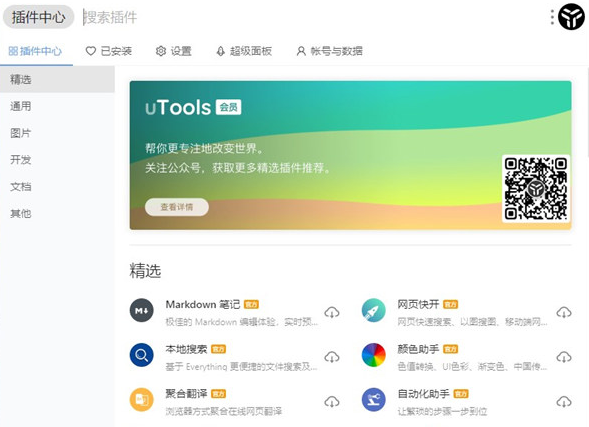Open the 颜色助手 plugin title

(x=418, y=349)
